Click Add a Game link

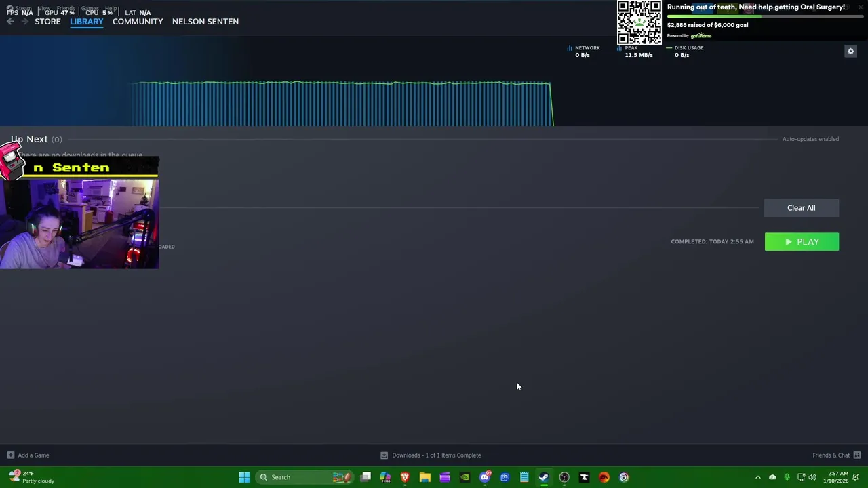click(x=33, y=455)
